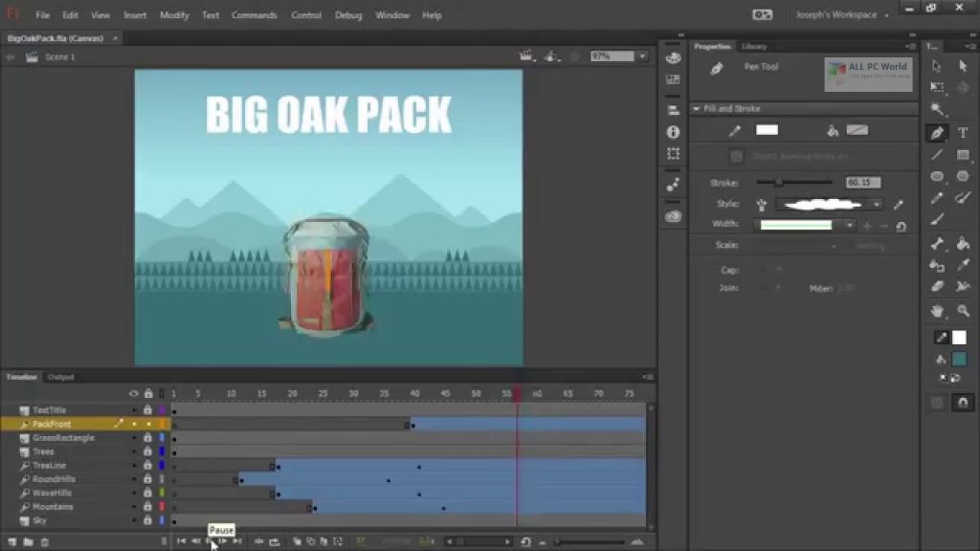980x551 pixels.
Task: Pick the Hand tool
Action: pyautogui.click(x=937, y=311)
